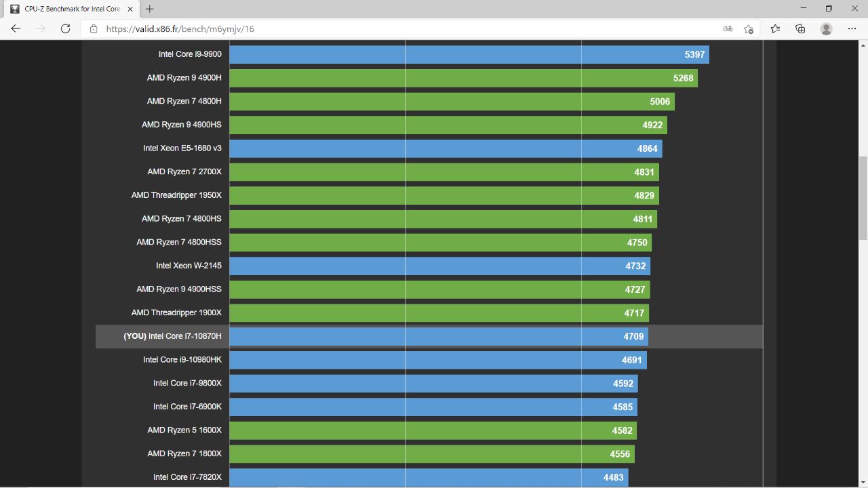View site info via the lock icon
Screen dimensions: 868x488
coord(94,28)
